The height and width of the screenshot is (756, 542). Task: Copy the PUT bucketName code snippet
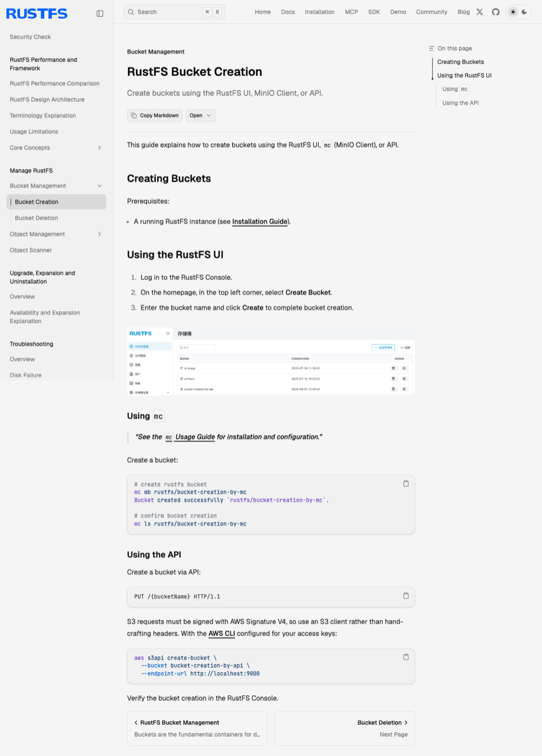pos(406,596)
